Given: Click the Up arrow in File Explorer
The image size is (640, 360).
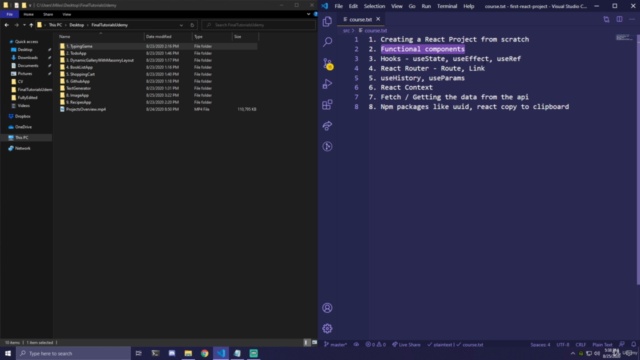Looking at the screenshot, I should coord(31,25).
